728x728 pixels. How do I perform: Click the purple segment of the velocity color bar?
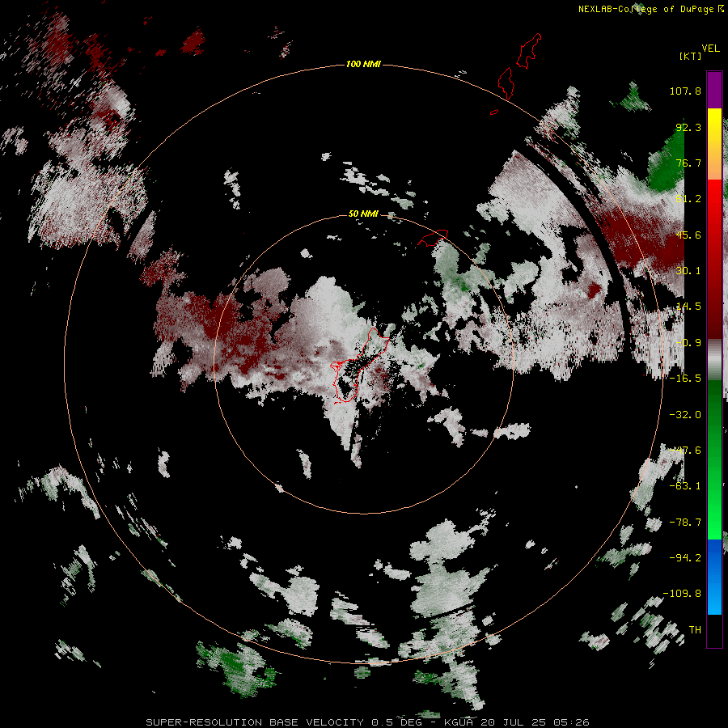714,90
